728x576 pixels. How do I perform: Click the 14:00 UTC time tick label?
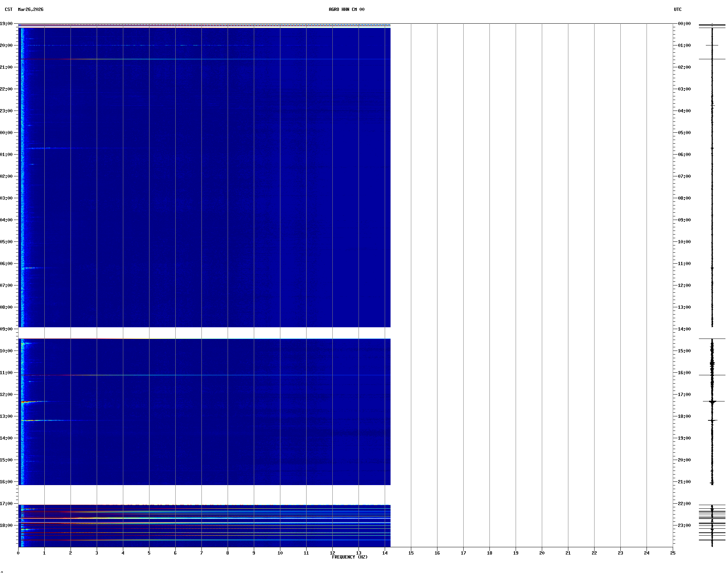coord(684,329)
